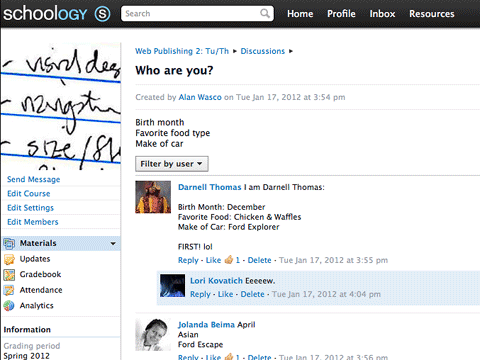
Task: Open Resources in top navigation
Action: 432,14
